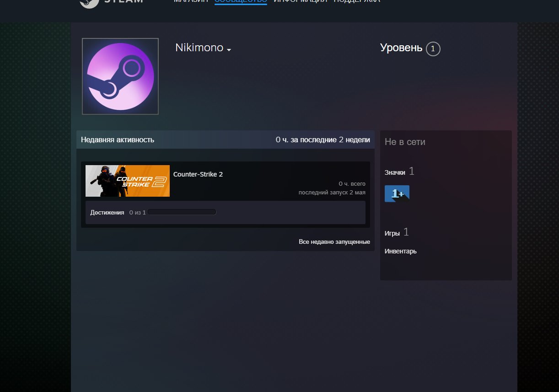559x392 pixels.
Task: Open the Достижения link
Action: pyautogui.click(x=107, y=212)
